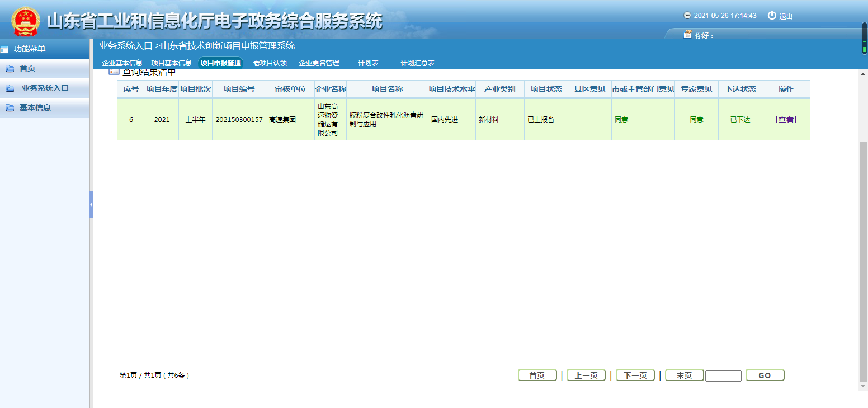Jump to the 末页 page
Image resolution: width=868 pixels, height=408 pixels.
coord(684,376)
